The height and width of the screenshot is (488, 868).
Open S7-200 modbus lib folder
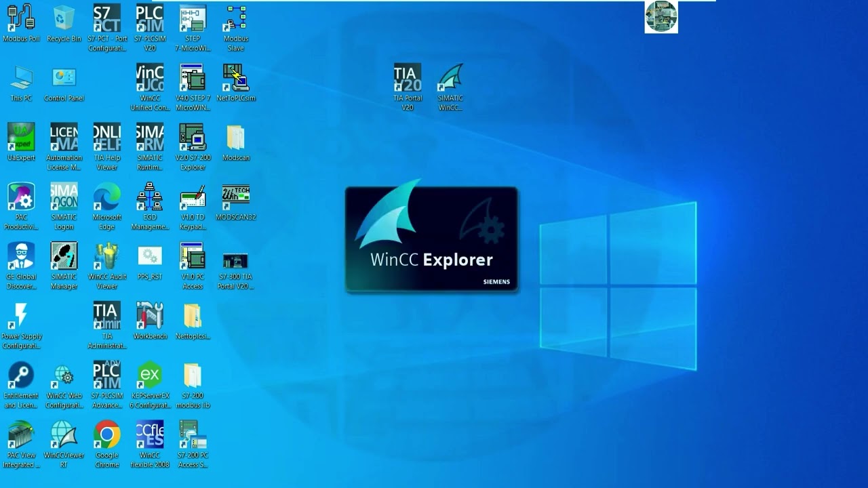point(193,386)
